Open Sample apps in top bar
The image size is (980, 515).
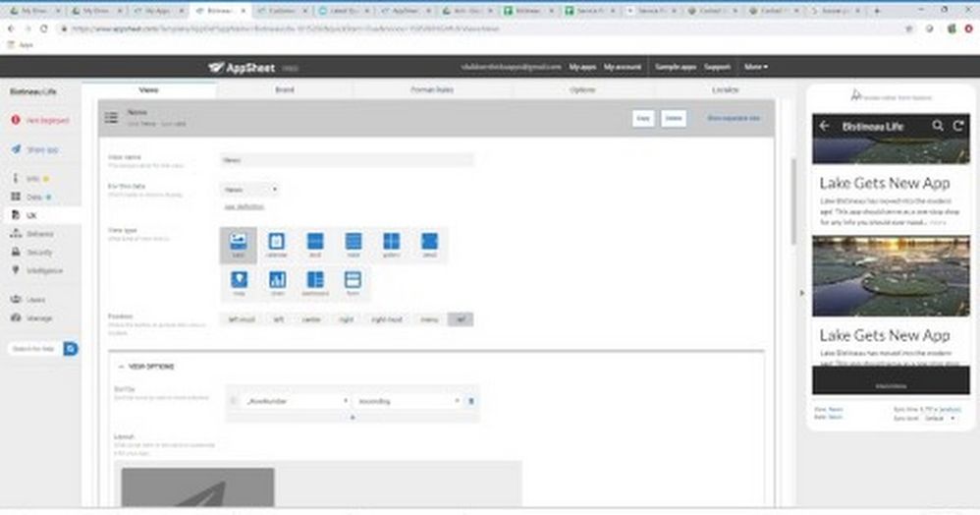click(x=676, y=66)
